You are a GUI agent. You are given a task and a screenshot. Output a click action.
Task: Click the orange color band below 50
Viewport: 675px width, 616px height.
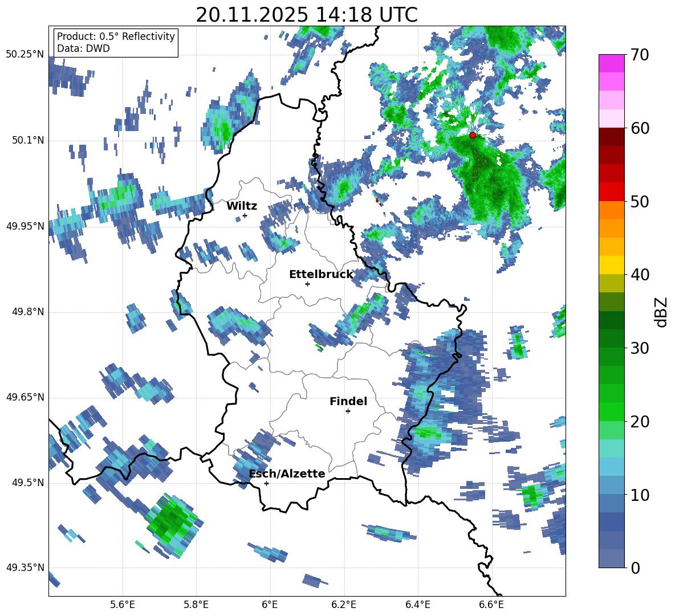612,210
